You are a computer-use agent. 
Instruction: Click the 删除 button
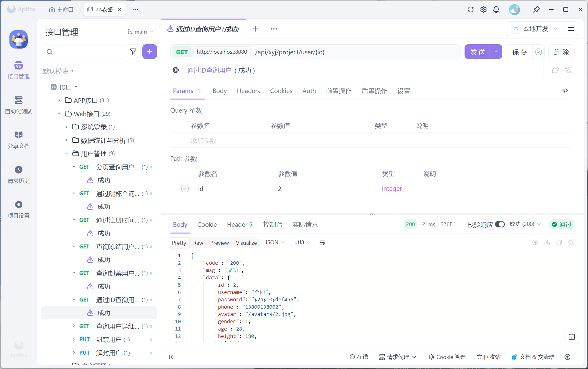point(561,52)
